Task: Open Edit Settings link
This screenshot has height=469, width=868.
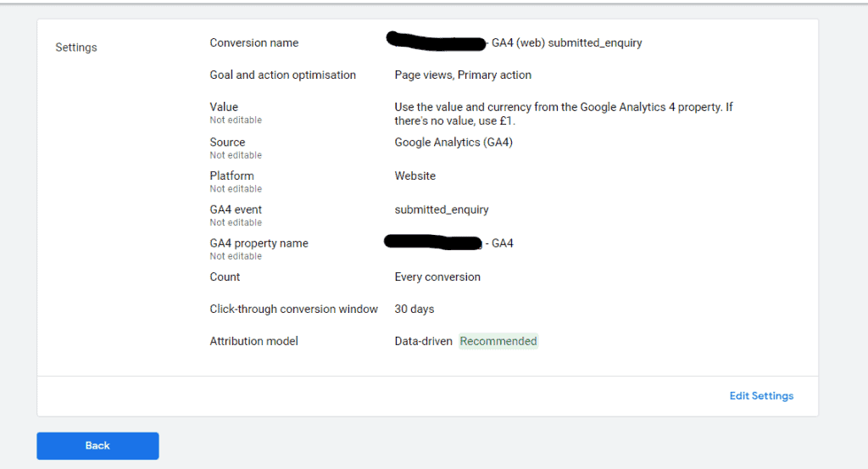Action: point(761,396)
